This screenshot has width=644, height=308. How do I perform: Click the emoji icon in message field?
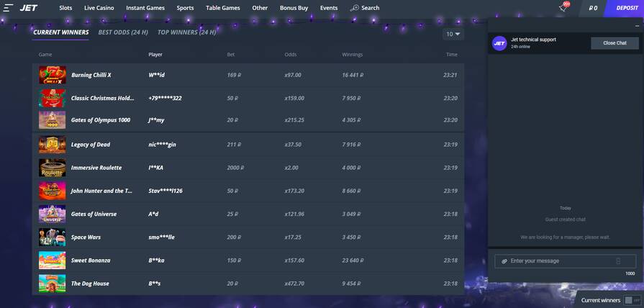click(618, 261)
